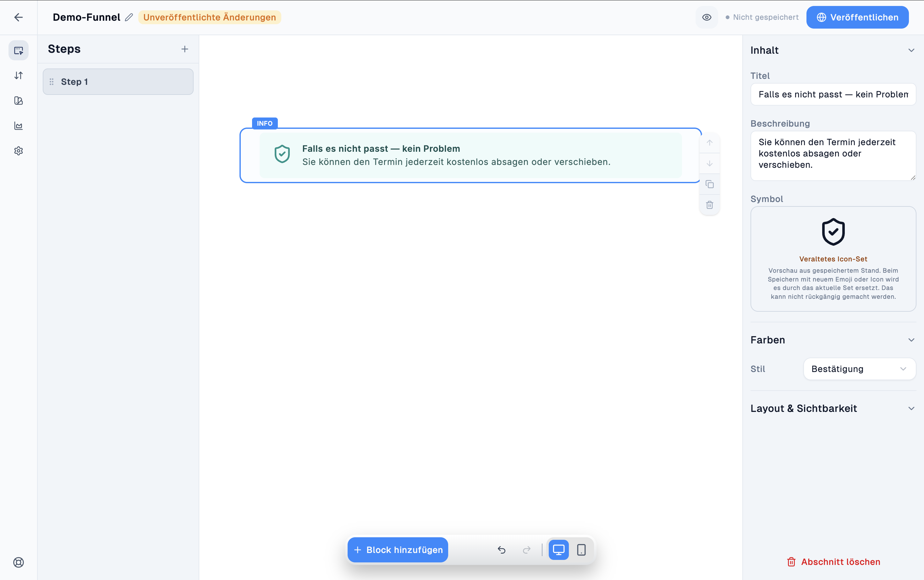Viewport: 924px width, 580px height.
Task: Click the 'Nicht gespeichert' status
Action: click(x=762, y=17)
